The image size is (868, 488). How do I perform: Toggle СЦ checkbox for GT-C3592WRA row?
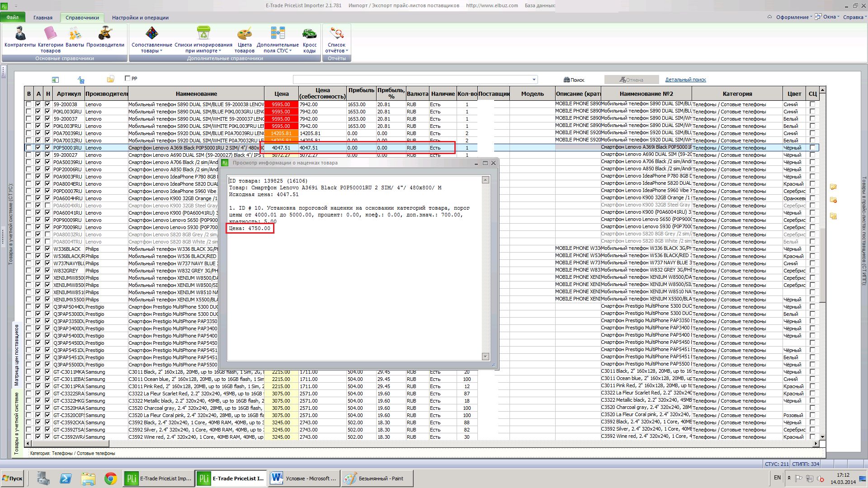812,437
